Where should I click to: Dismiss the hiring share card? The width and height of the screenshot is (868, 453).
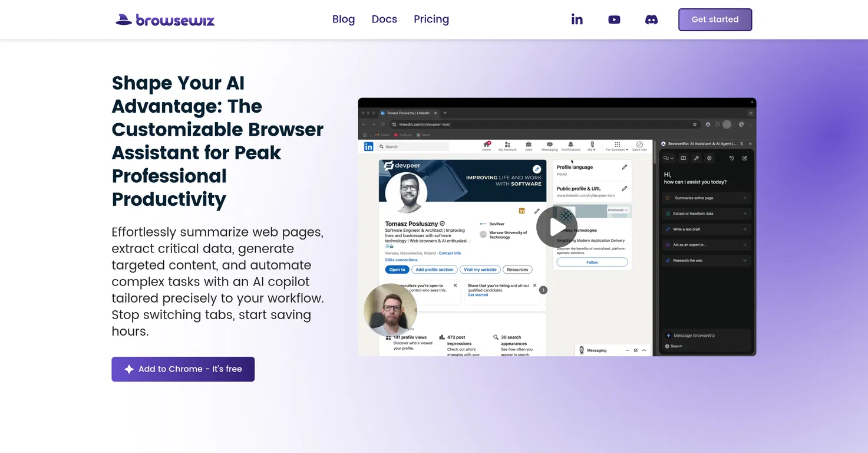tap(535, 285)
